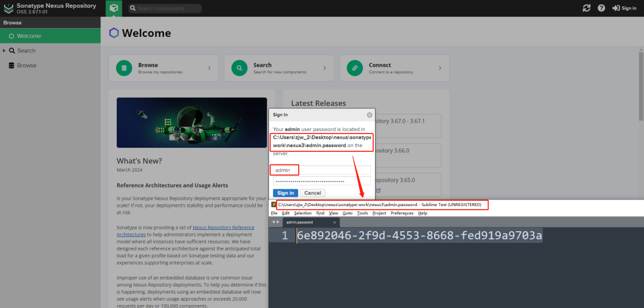644x308 pixels.
Task: Open the Selection menu in Sublime Text
Action: click(x=303, y=213)
